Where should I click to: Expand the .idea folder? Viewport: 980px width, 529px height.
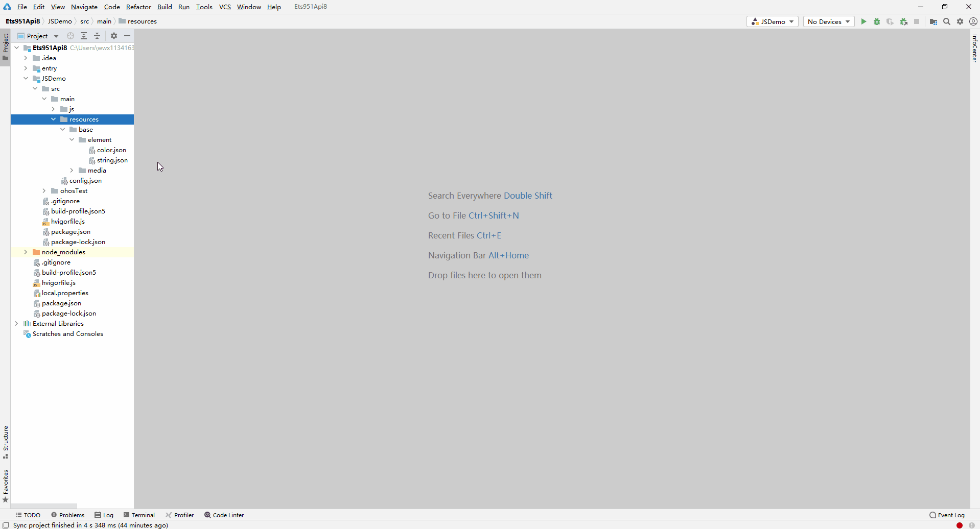[26, 58]
